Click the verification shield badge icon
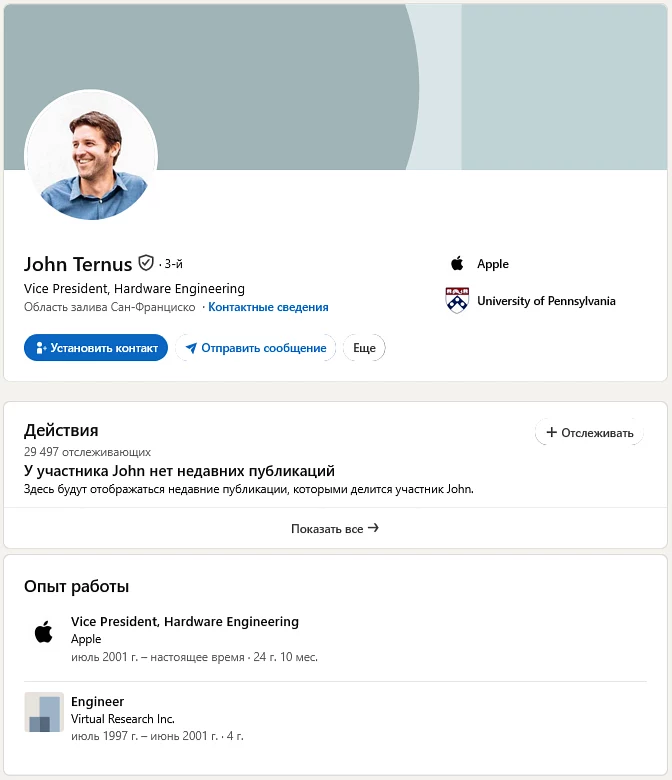This screenshot has height=780, width=672. click(146, 264)
